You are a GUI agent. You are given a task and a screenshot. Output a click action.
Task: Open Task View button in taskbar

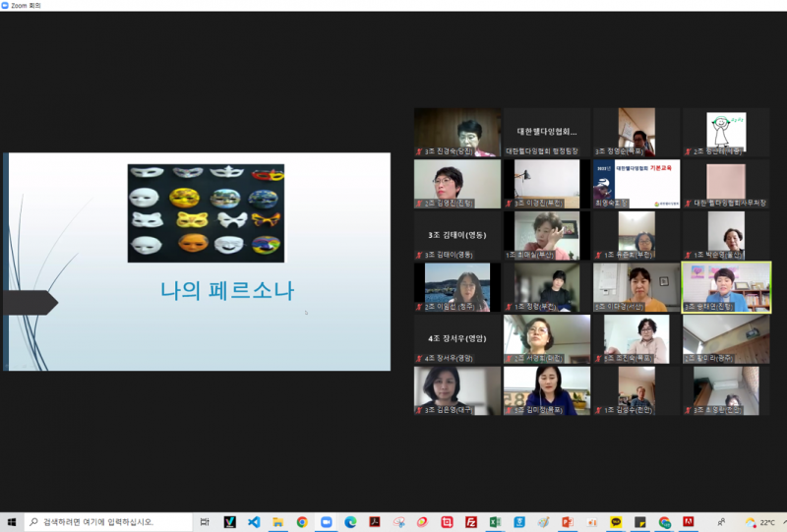pyautogui.click(x=205, y=522)
